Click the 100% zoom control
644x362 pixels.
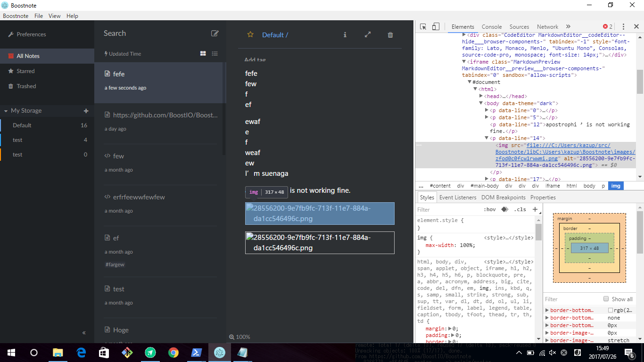[x=239, y=337]
